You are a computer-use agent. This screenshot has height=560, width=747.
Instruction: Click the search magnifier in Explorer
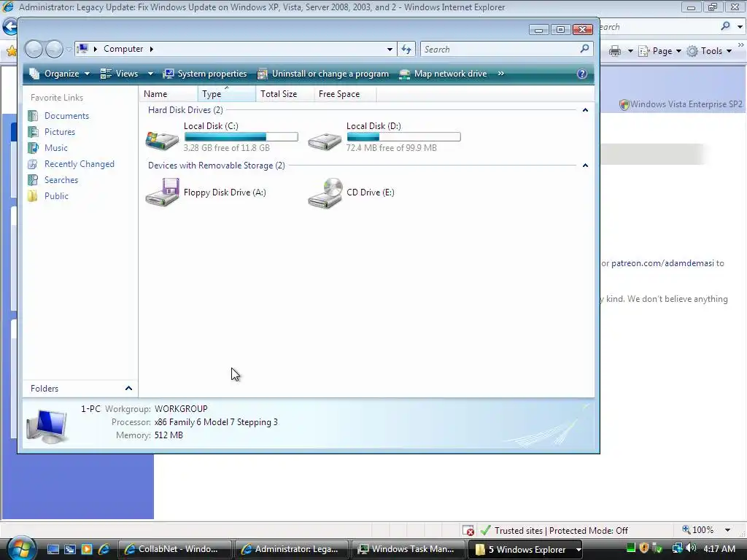click(x=584, y=49)
